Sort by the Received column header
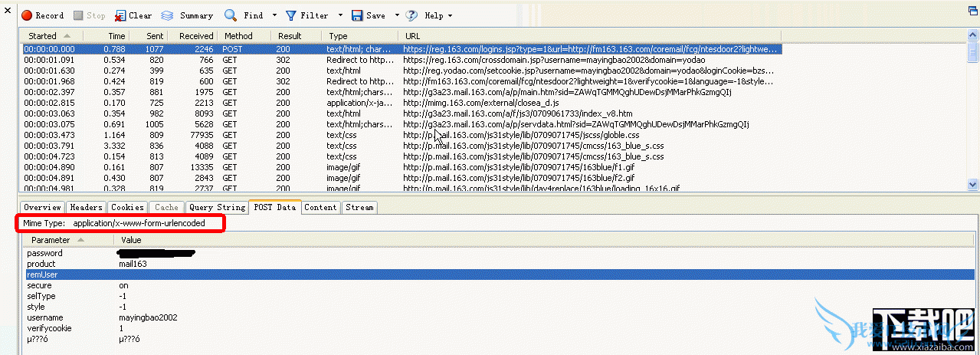980x355 pixels. pos(192,36)
